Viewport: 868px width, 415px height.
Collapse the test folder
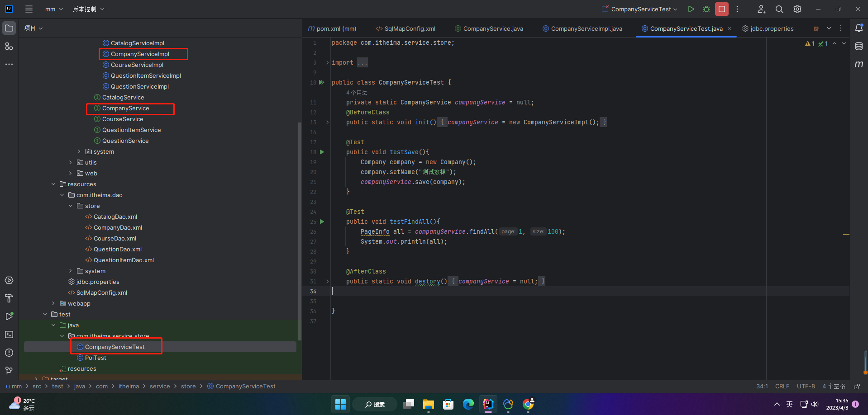click(x=44, y=315)
